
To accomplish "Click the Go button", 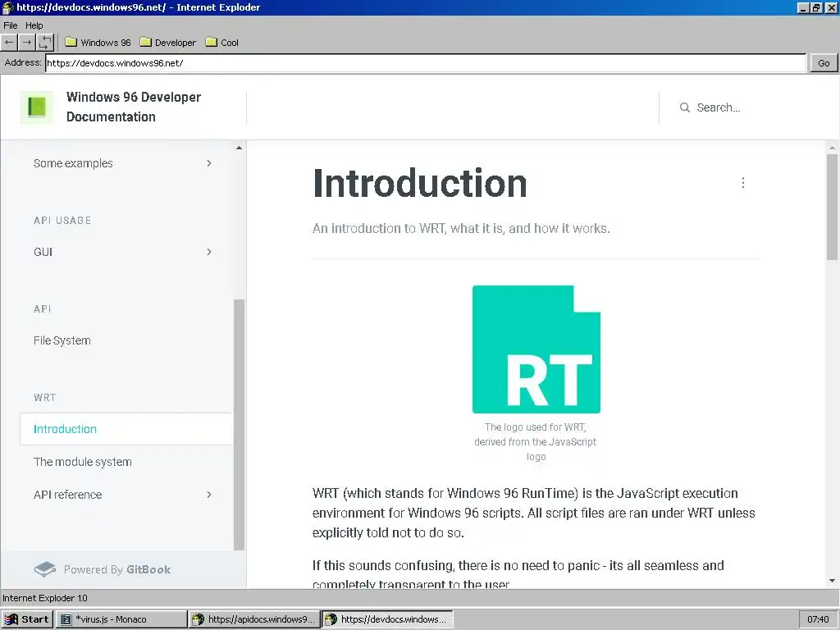I will pos(824,62).
